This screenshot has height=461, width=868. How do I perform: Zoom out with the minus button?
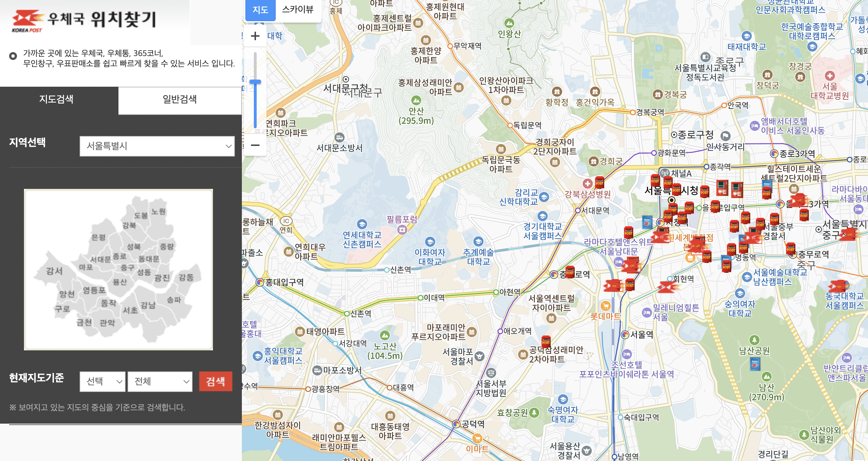(x=255, y=145)
